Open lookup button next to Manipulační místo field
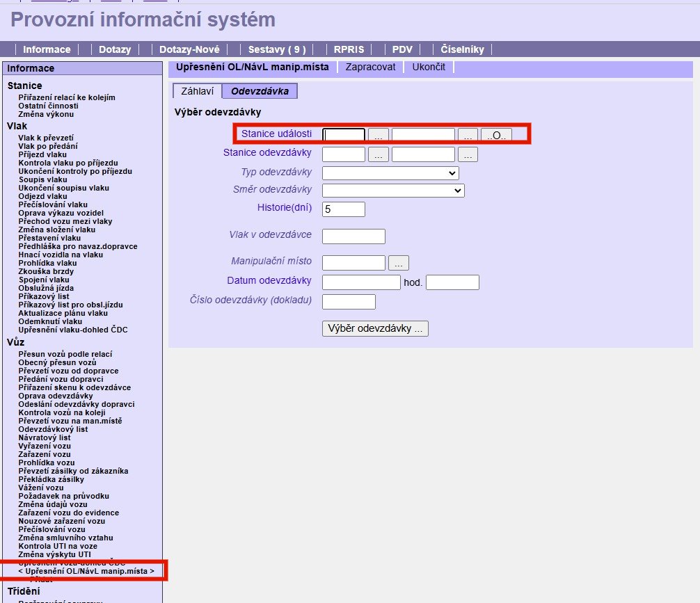The height and width of the screenshot is (603, 700). (x=398, y=263)
